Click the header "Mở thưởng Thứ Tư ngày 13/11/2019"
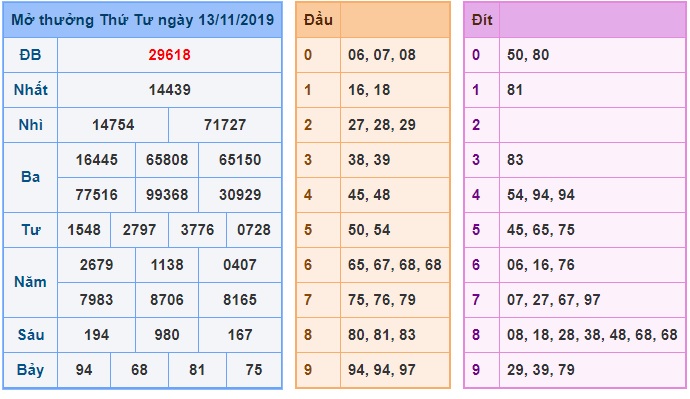 [x=142, y=20]
